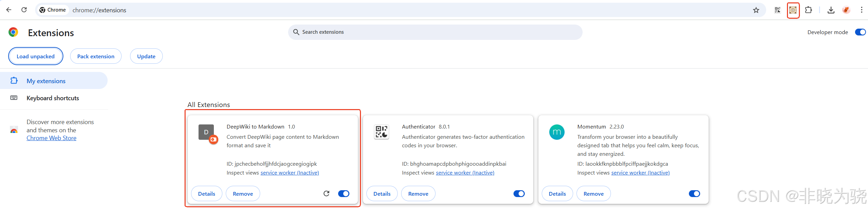
Task: Bookmark this page with the star icon
Action: (756, 10)
